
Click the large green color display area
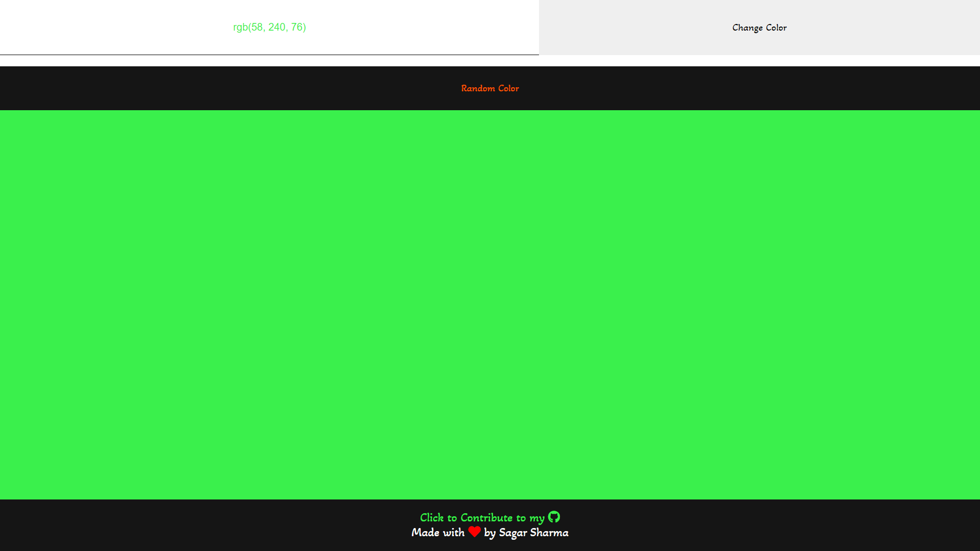490,305
